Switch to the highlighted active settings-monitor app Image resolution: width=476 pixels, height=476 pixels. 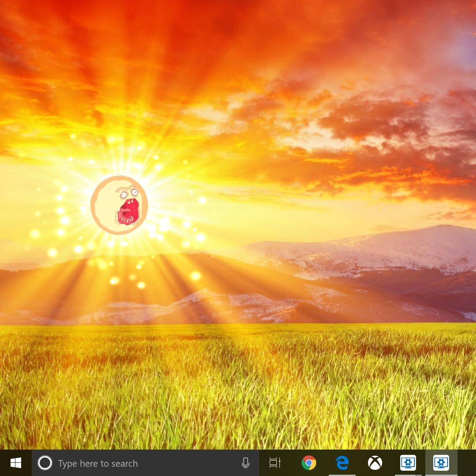[441, 463]
